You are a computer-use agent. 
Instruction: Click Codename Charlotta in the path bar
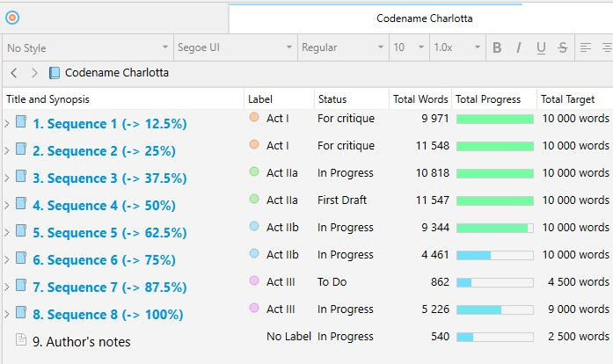point(117,73)
